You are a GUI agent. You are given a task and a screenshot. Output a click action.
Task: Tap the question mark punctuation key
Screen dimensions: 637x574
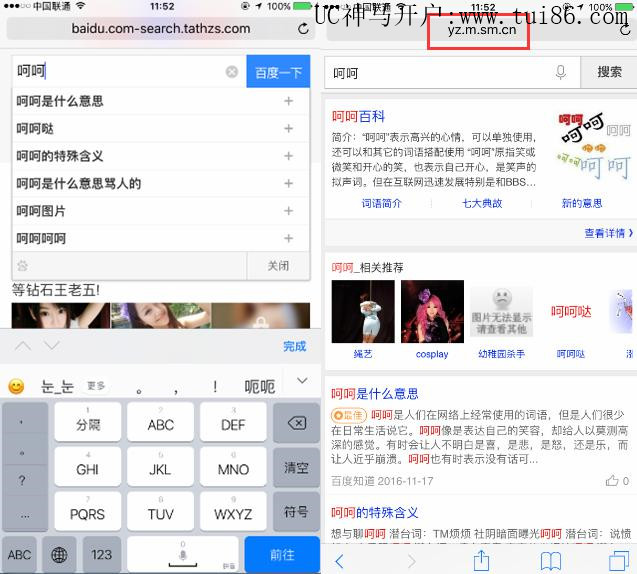click(x=22, y=481)
